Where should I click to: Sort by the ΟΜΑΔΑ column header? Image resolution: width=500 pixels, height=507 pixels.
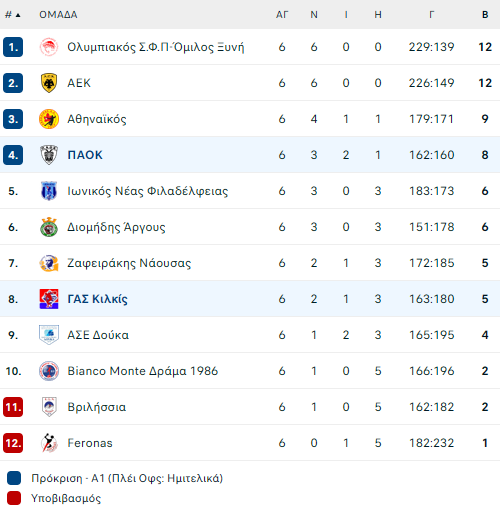click(x=58, y=15)
